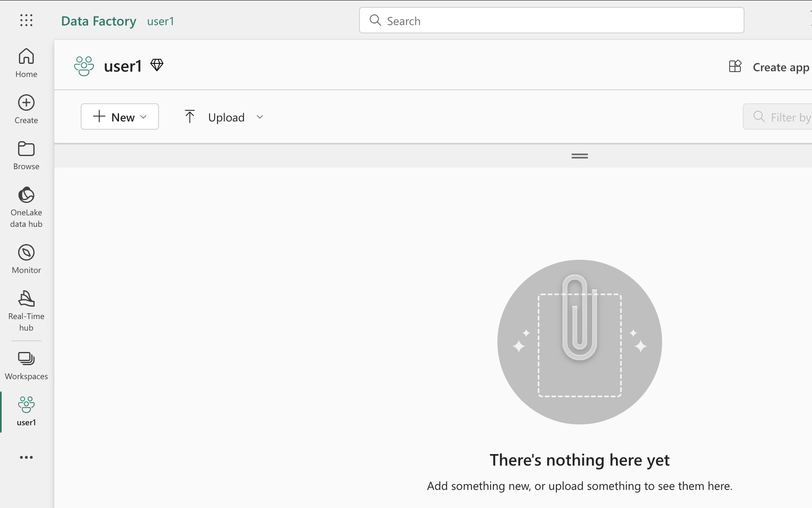Screen dimensions: 812x508
Task: Focus the top Search box
Action: [x=551, y=21]
